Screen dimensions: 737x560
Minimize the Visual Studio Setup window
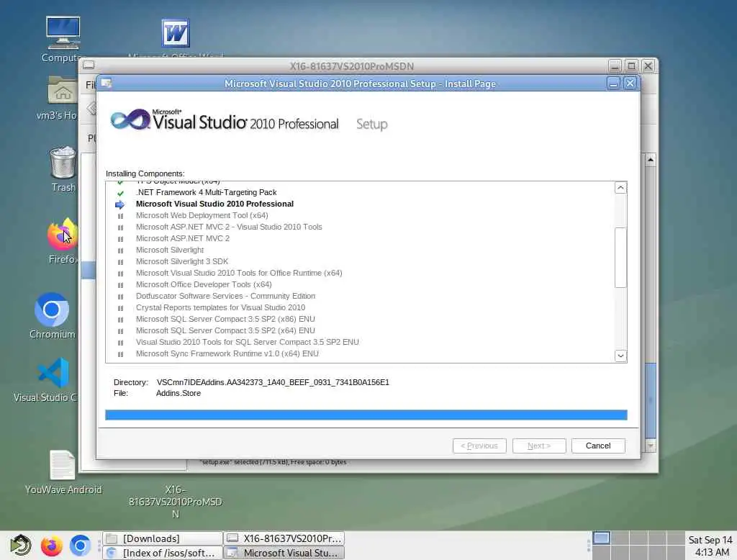click(613, 83)
